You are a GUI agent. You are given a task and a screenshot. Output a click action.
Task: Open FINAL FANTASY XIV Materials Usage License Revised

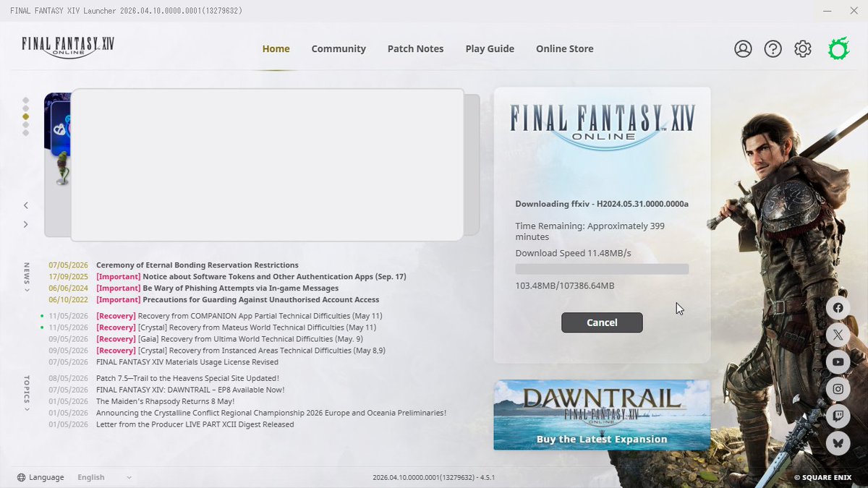[187, 362]
